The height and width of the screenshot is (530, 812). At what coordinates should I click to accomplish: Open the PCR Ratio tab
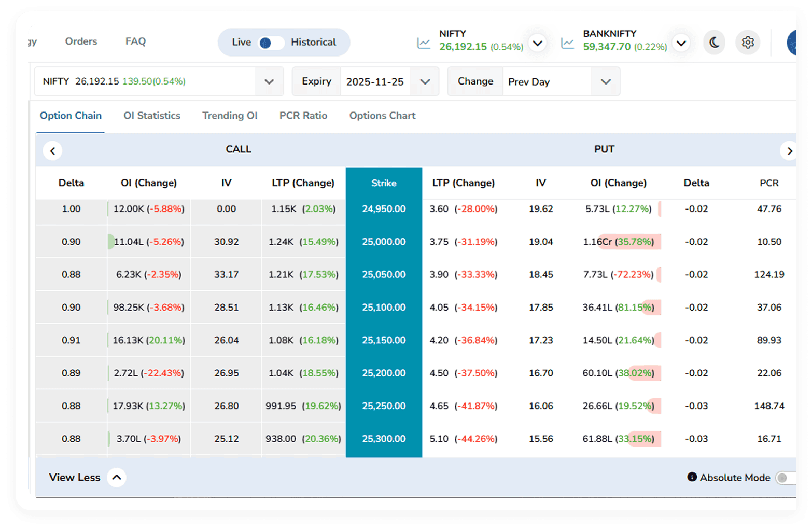point(303,116)
